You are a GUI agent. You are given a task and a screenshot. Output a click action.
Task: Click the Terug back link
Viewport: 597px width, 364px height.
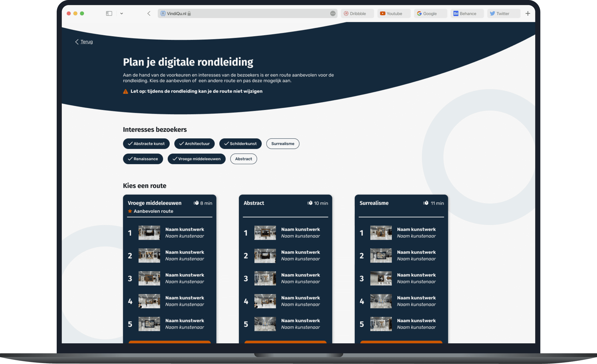pos(86,42)
